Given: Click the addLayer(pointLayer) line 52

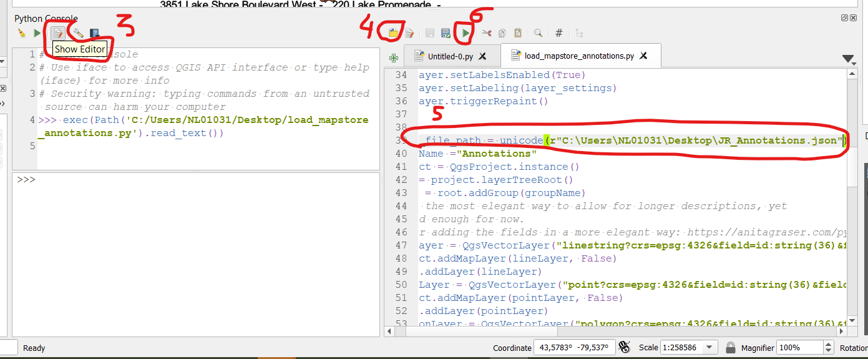Looking at the screenshot, I should 483,311.
